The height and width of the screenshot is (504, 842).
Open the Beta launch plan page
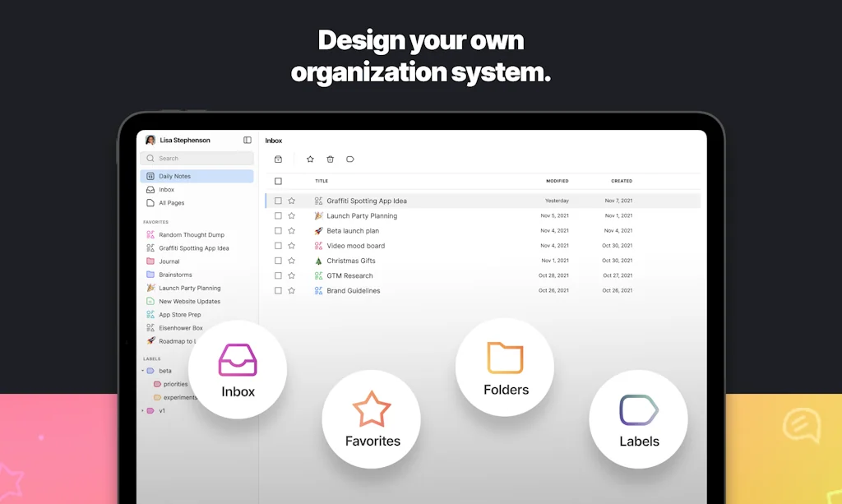(353, 231)
